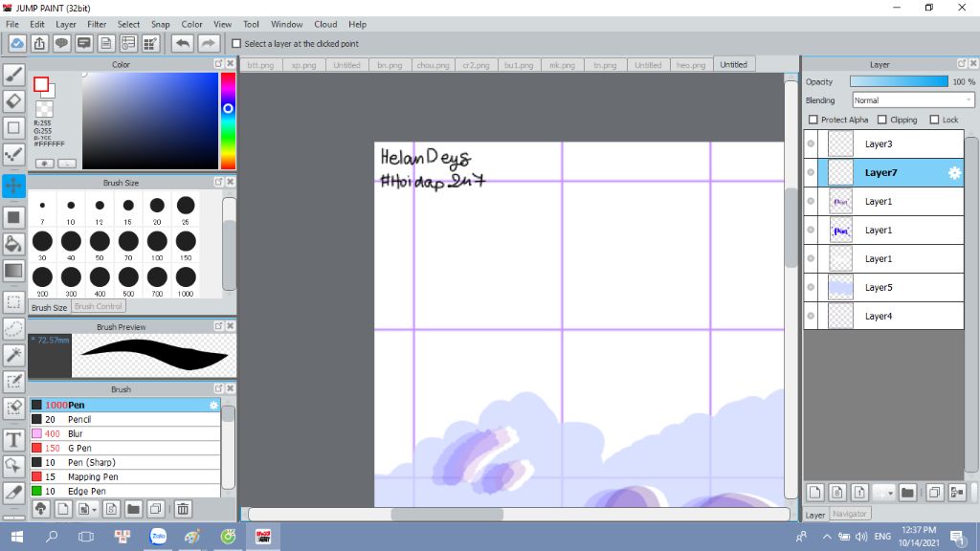This screenshot has height=551, width=980.
Task: Open brush folder icon in Brush panel
Action: click(x=133, y=509)
